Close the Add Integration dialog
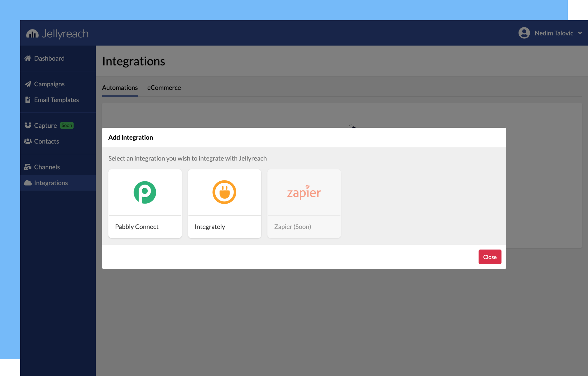The image size is (588, 376). coord(490,257)
